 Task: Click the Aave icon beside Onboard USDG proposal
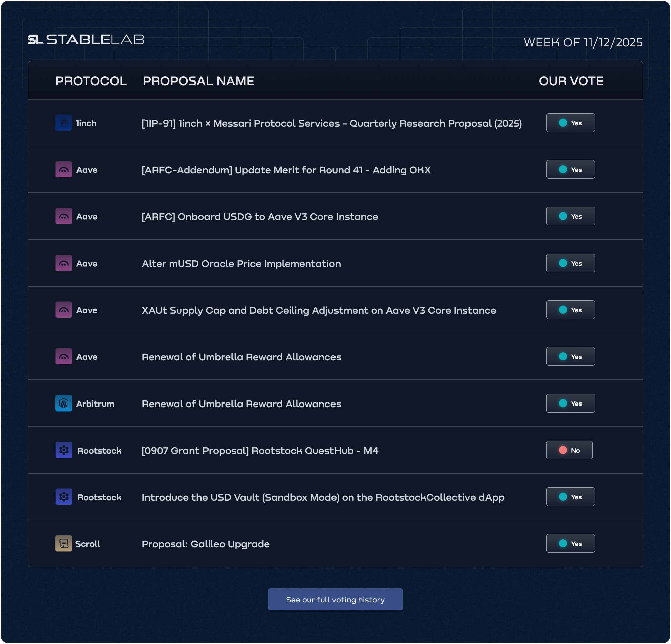point(63,216)
